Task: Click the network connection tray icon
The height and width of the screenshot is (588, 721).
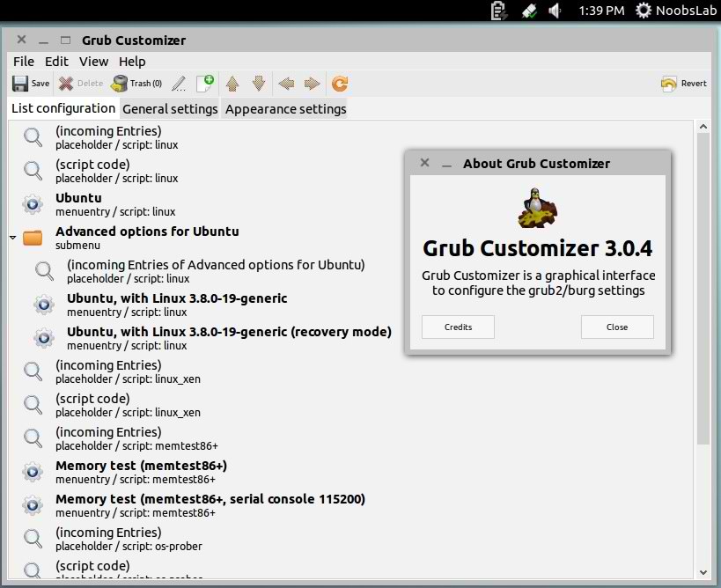Action: [x=529, y=11]
